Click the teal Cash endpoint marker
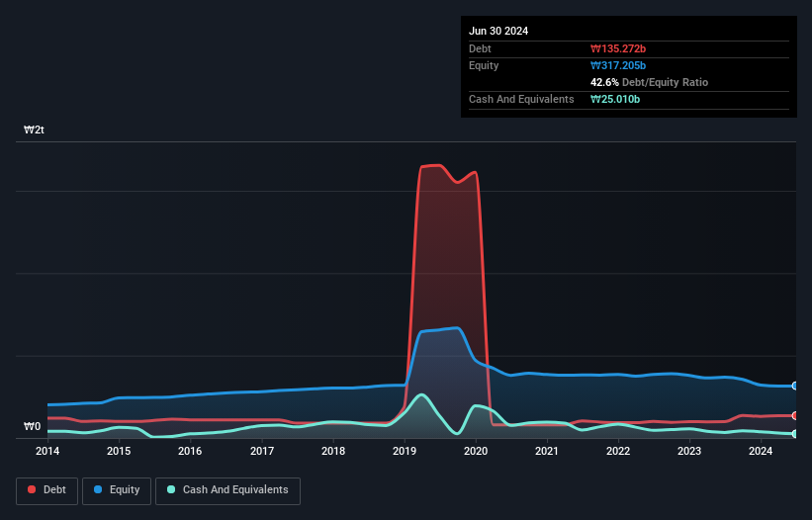This screenshot has width=812, height=520. coord(795,434)
